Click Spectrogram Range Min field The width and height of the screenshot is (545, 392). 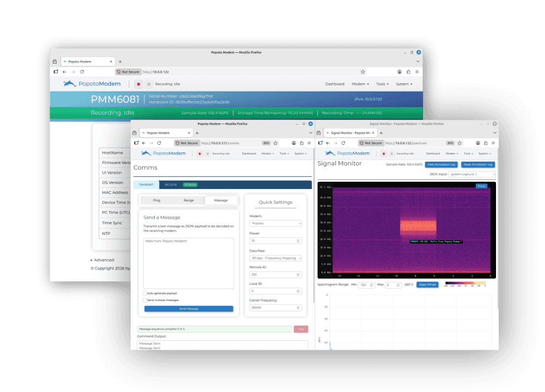(x=366, y=285)
